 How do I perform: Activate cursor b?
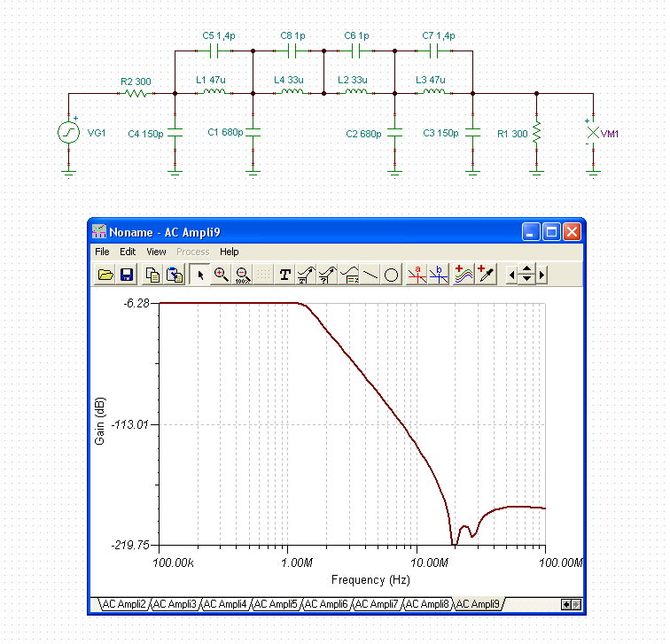click(439, 275)
